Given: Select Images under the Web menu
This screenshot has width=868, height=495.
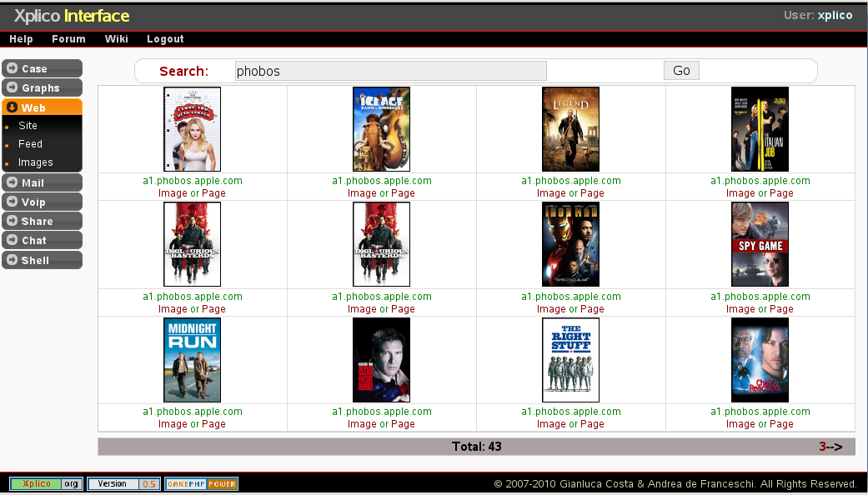Looking at the screenshot, I should [x=35, y=162].
